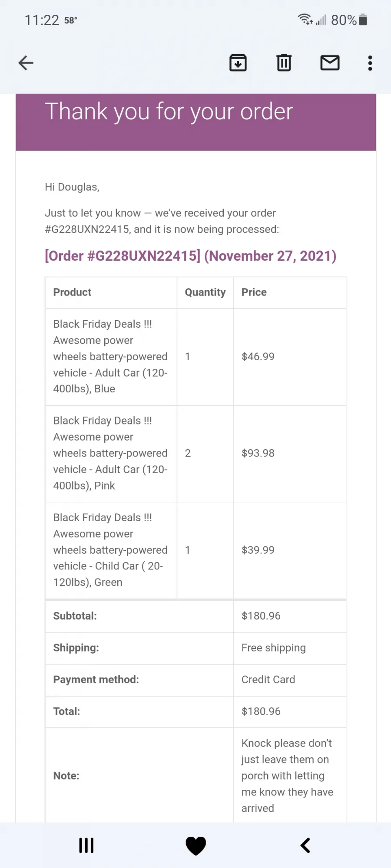The image size is (391, 868).
Task: Tap the Credit Card payment method value
Action: (x=268, y=679)
